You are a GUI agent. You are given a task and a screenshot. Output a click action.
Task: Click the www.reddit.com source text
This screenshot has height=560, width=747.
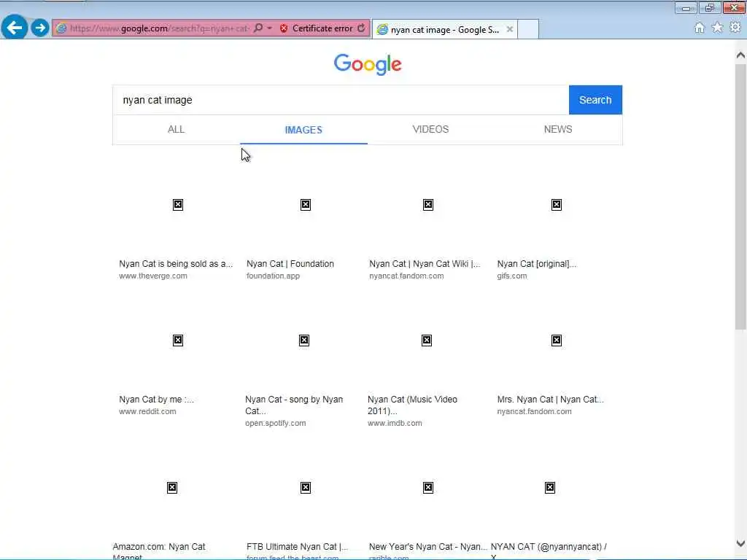point(147,411)
